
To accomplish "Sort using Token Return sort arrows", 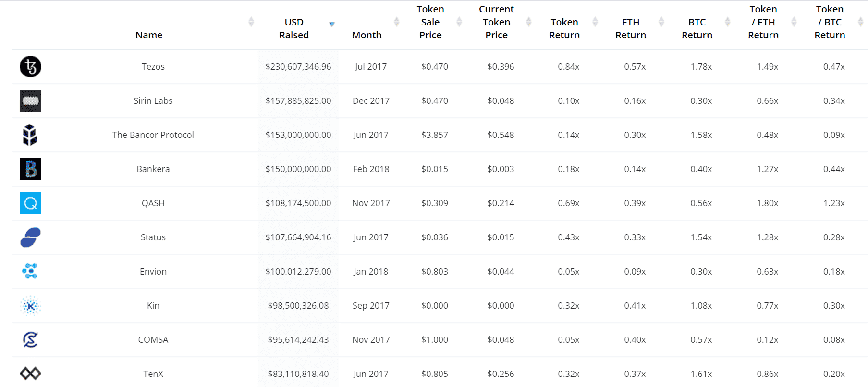I will [595, 22].
